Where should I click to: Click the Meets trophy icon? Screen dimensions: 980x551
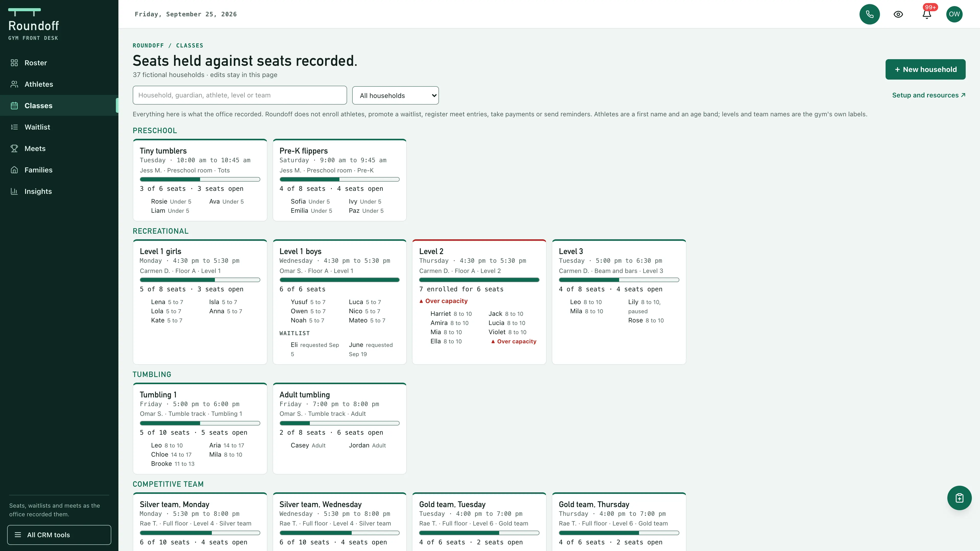pyautogui.click(x=14, y=148)
